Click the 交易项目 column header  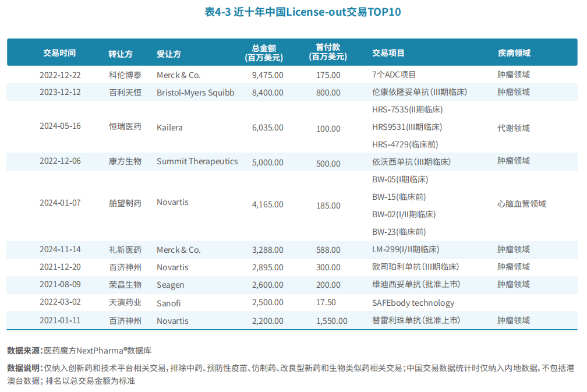point(388,53)
